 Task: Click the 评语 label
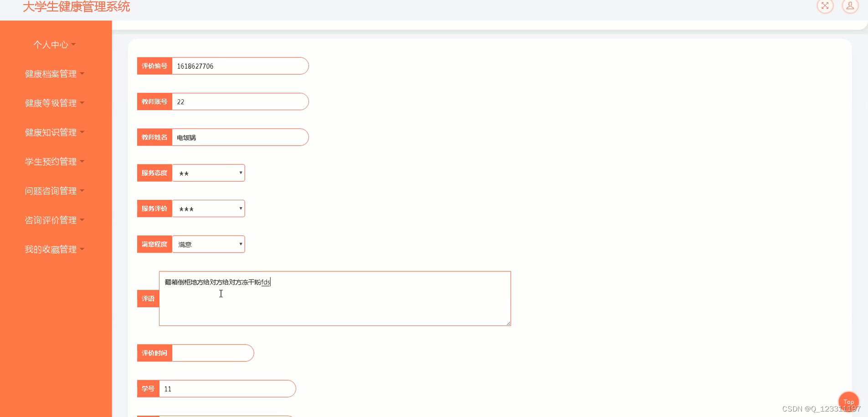148,299
